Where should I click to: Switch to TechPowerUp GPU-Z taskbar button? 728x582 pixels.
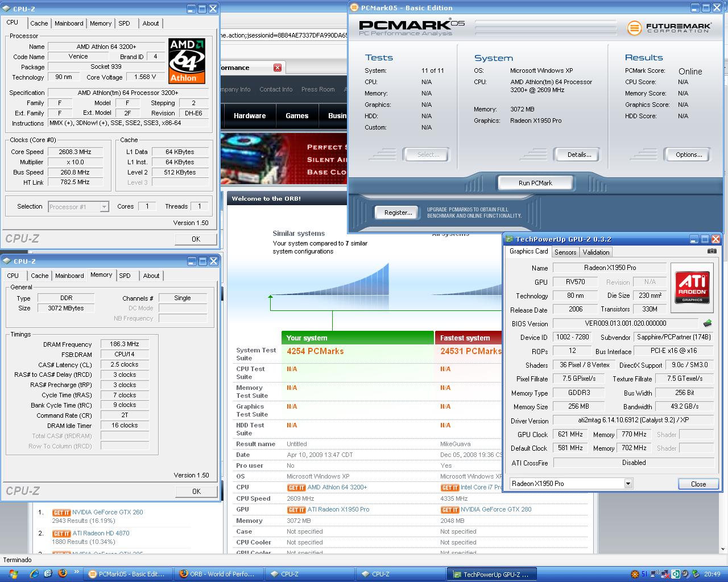pos(491,574)
